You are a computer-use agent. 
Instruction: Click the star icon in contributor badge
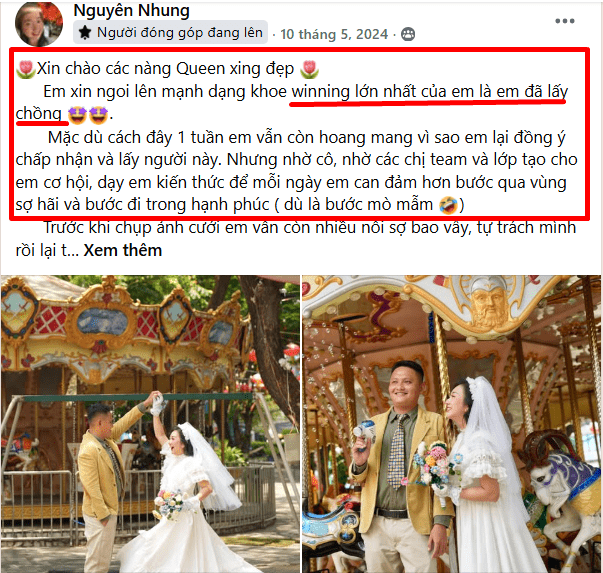point(85,32)
